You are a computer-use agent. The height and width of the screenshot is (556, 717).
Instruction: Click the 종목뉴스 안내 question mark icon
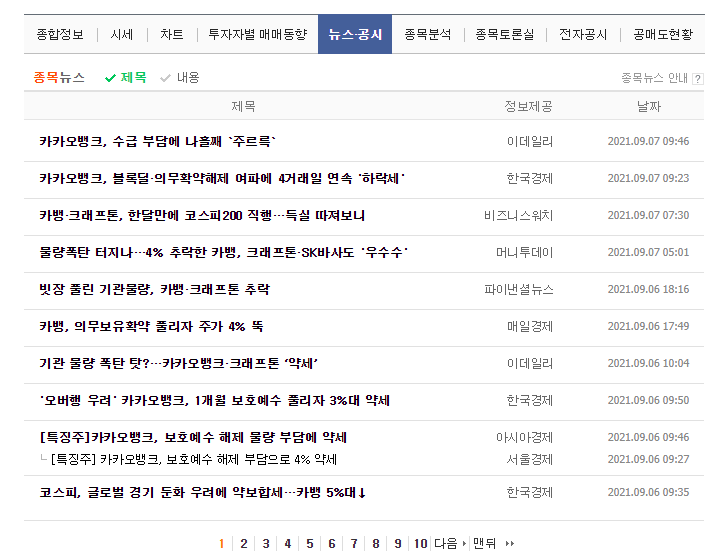coord(697,79)
